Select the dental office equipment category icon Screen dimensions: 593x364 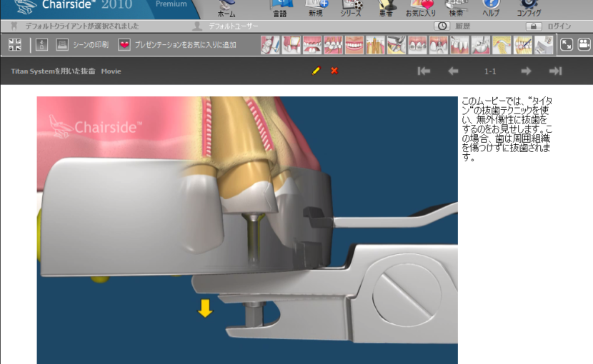(544, 45)
